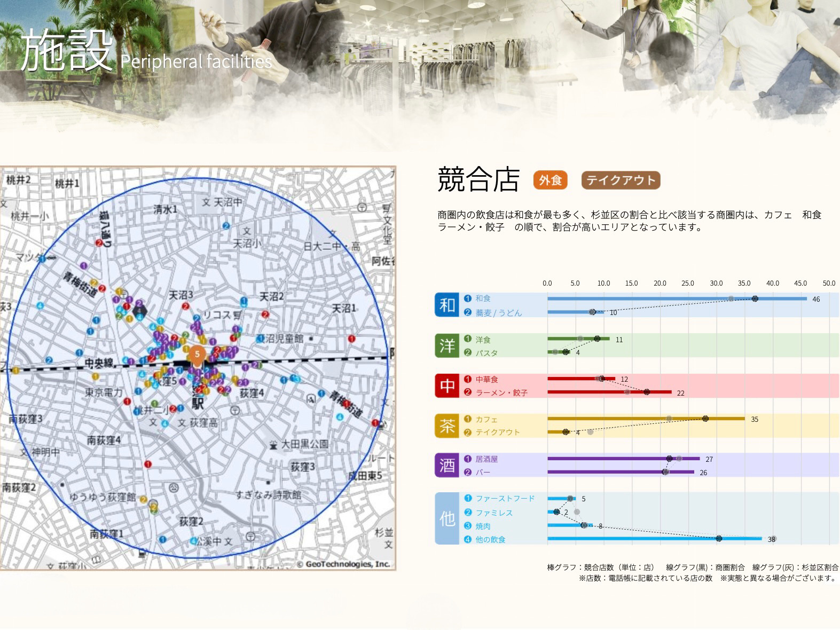Click the purple バー bar showing 26
This screenshot has height=630, width=840.
[620, 472]
